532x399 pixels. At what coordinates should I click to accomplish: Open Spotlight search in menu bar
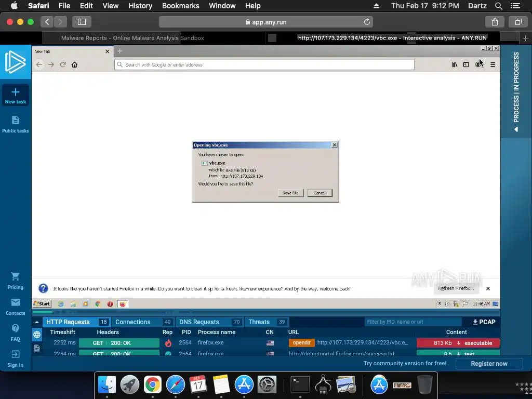[x=498, y=6]
